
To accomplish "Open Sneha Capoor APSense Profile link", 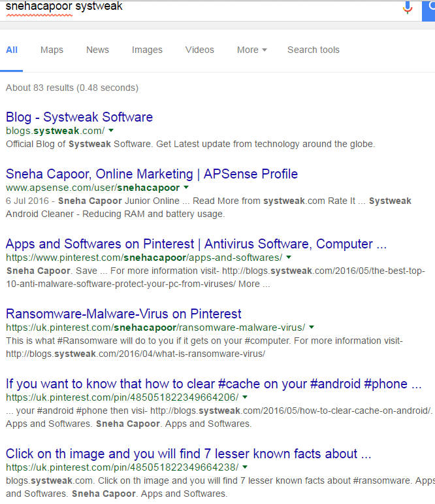I will point(152,174).
